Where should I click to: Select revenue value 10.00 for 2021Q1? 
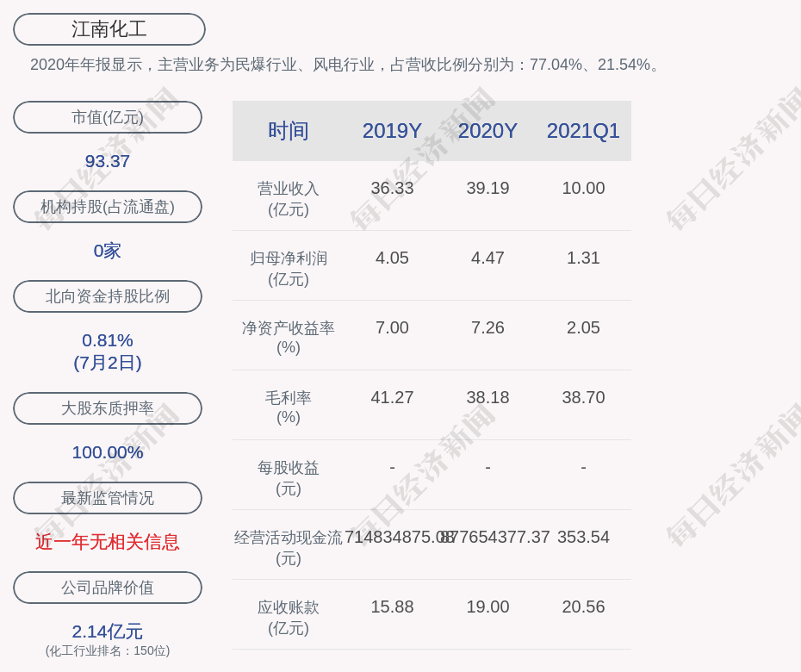583,188
